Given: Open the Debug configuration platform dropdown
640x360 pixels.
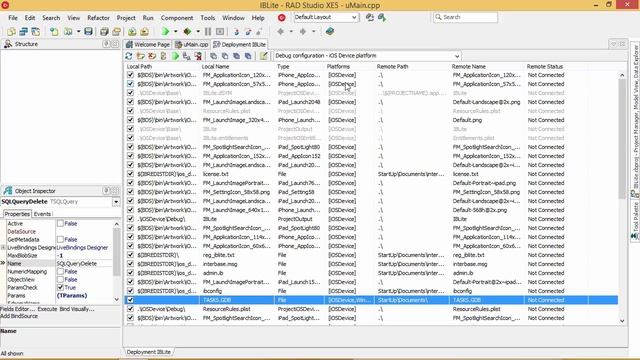Looking at the screenshot, I should pos(457,56).
